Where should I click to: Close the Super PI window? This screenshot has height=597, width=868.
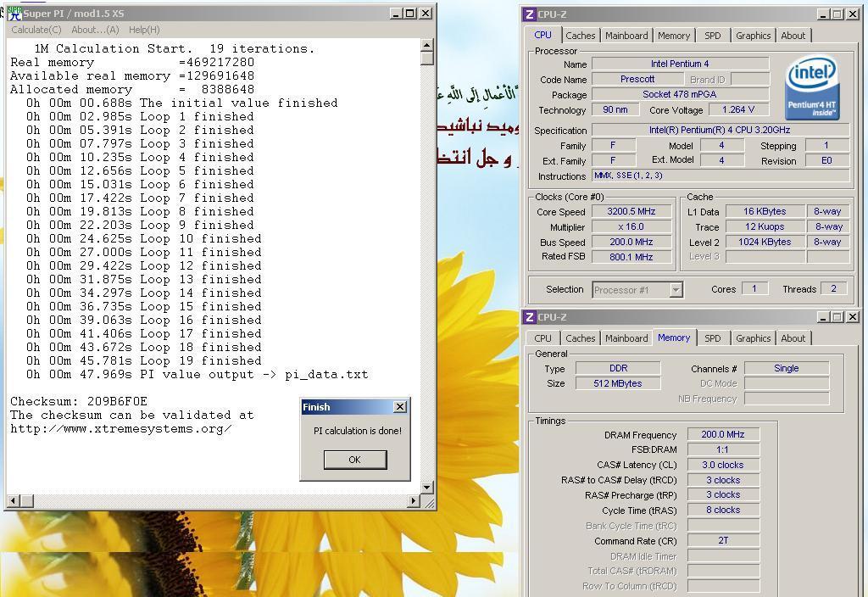click(426, 14)
